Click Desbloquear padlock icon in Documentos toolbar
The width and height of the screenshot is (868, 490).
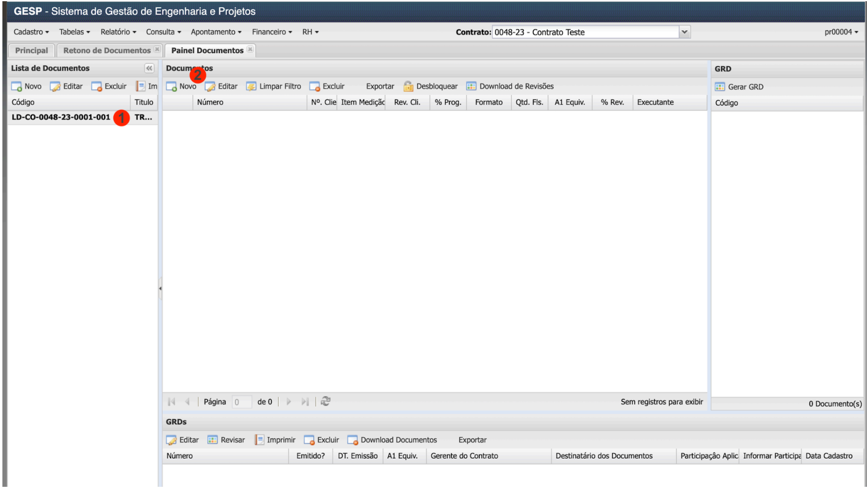(x=408, y=86)
